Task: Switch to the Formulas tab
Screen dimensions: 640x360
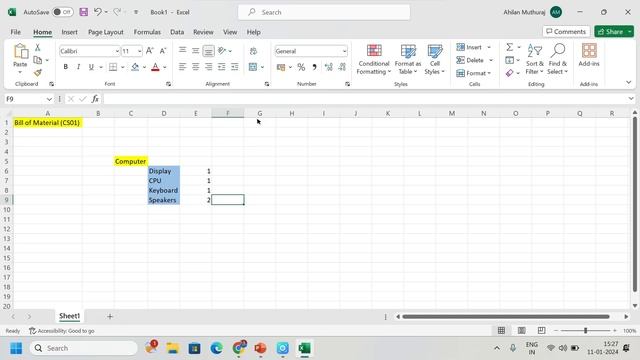Action: click(147, 32)
